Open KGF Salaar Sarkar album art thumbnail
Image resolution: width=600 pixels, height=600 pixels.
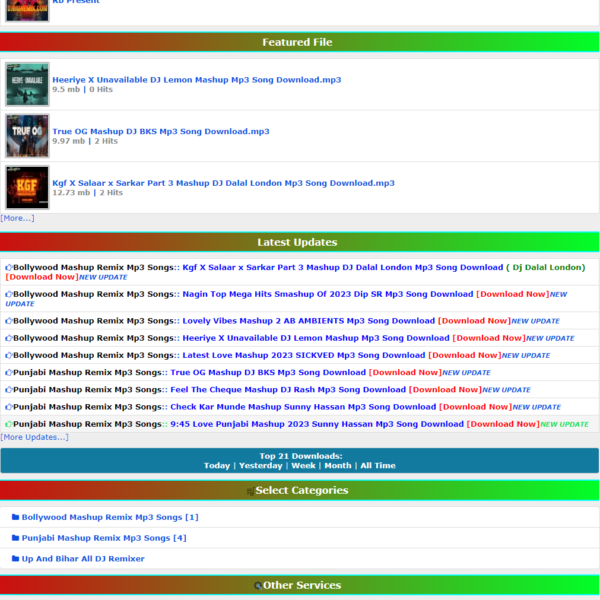pos(27,188)
